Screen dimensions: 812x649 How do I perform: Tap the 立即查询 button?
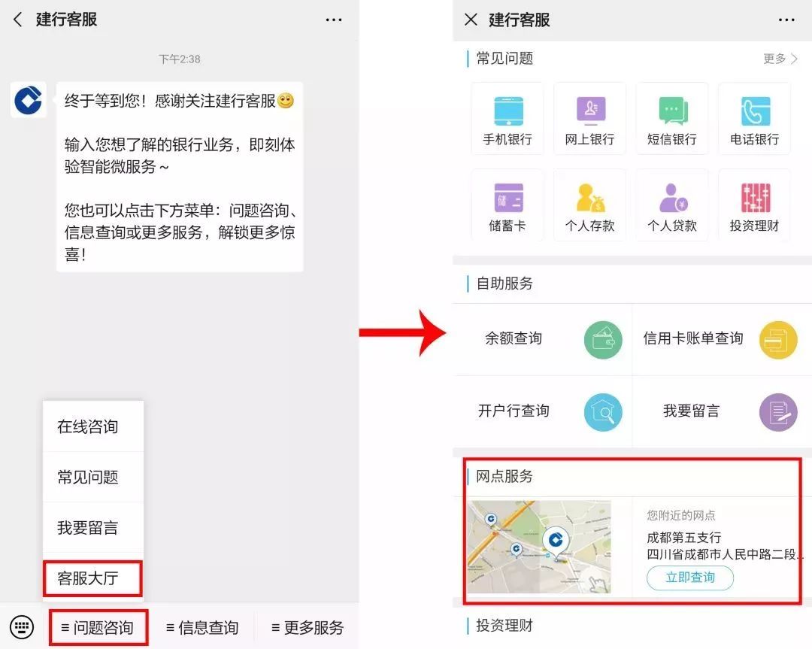tap(689, 578)
